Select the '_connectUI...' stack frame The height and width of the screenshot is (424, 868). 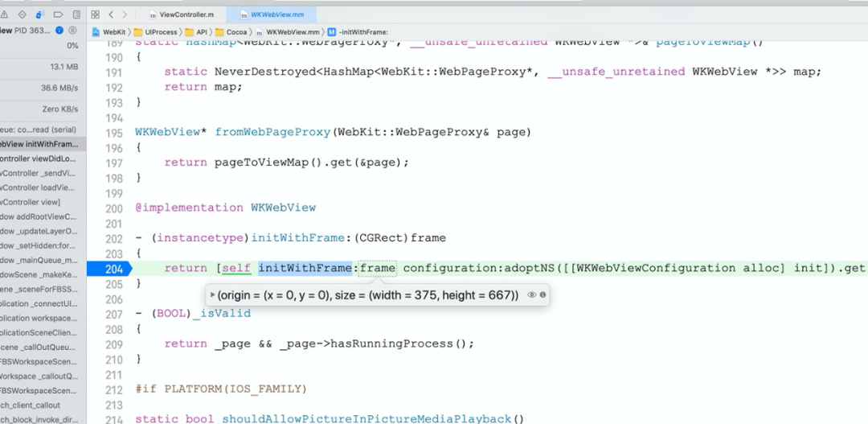pos(43,304)
